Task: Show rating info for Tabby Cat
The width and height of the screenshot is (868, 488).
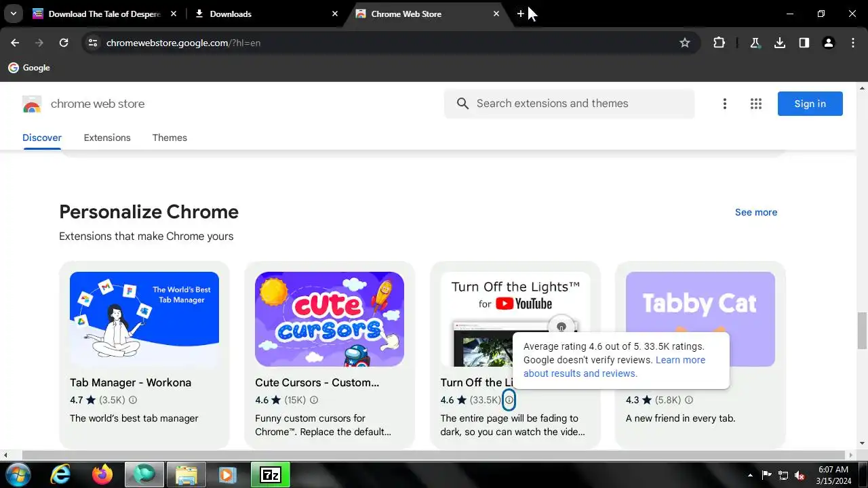Action: 689,400
